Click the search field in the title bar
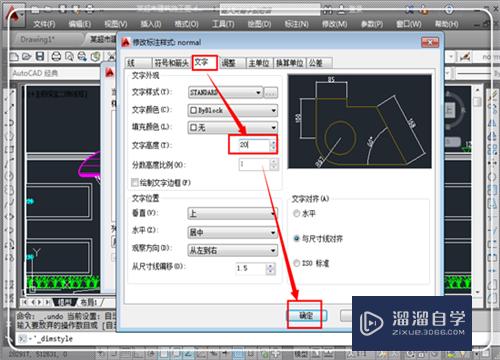Viewport: 500px width, 360px height. click(x=269, y=10)
